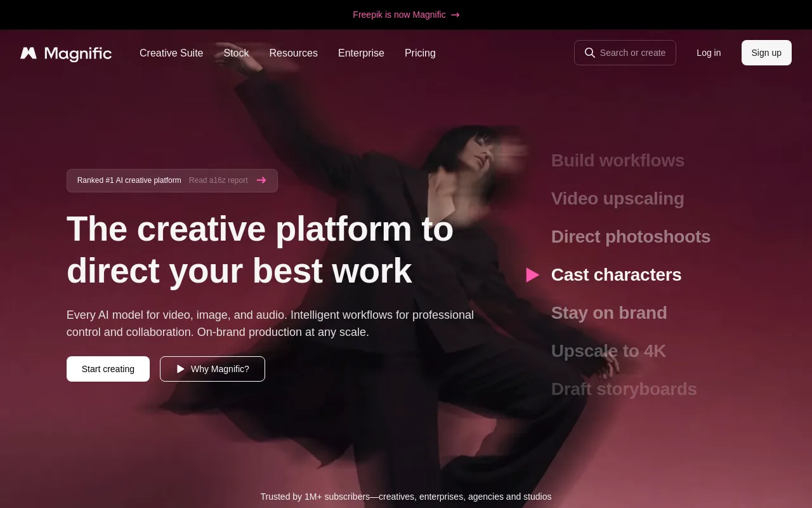
Task: Click the play icon in Why Magnific?
Action: point(181,369)
